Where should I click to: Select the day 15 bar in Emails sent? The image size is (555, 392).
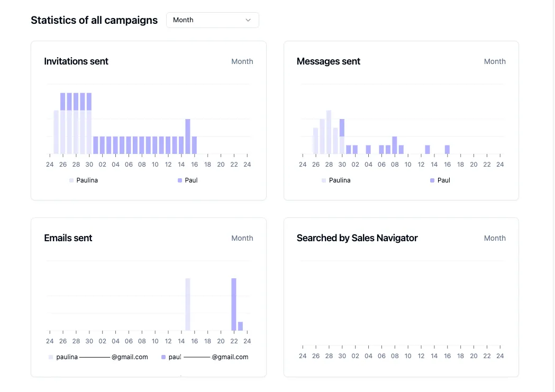188,304
